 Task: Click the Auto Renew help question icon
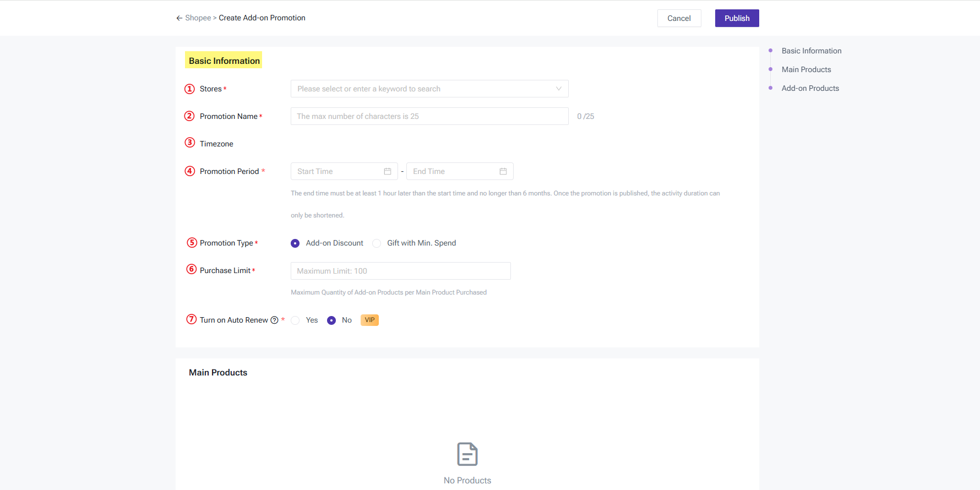[274, 320]
